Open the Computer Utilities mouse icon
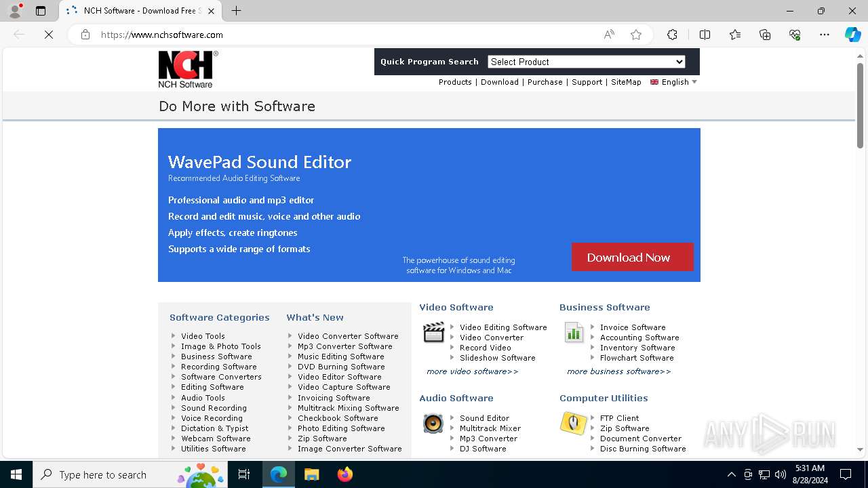Viewport: 868px width, 488px height. [573, 423]
